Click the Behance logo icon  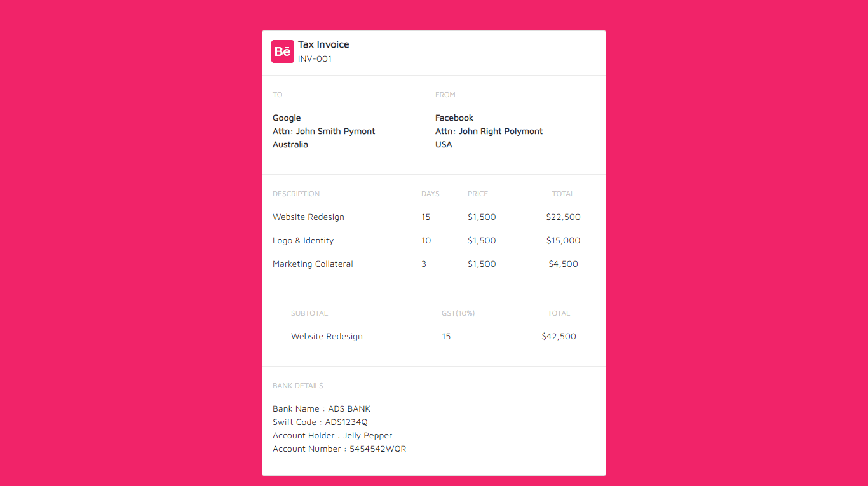point(282,51)
